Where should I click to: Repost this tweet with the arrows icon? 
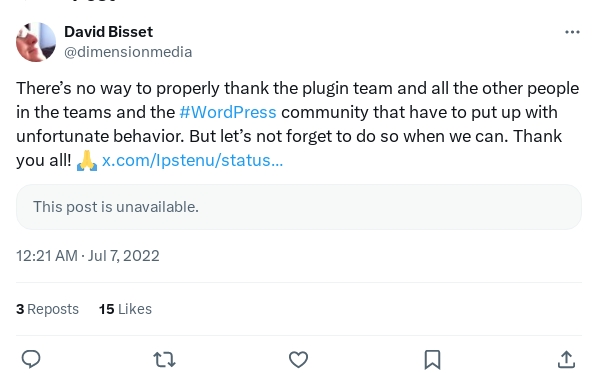point(164,359)
